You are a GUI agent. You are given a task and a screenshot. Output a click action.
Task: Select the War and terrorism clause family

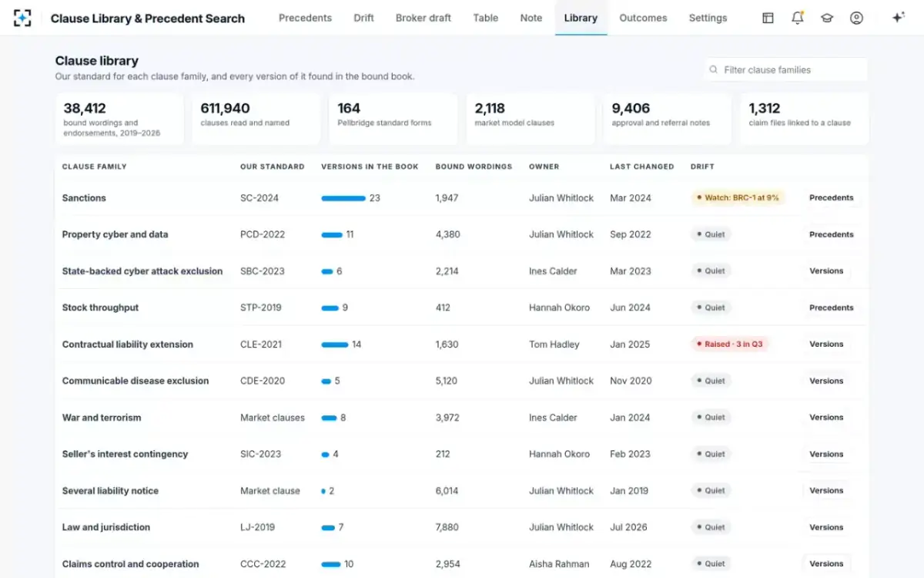coord(102,418)
